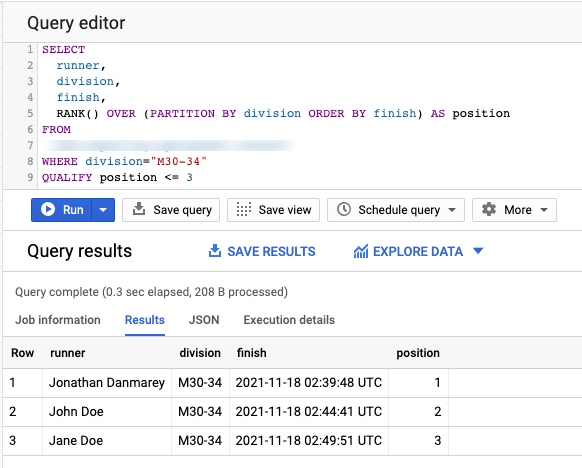The image size is (582, 468).
Task: Click the clock icon on Schedule query
Action: 344,209
